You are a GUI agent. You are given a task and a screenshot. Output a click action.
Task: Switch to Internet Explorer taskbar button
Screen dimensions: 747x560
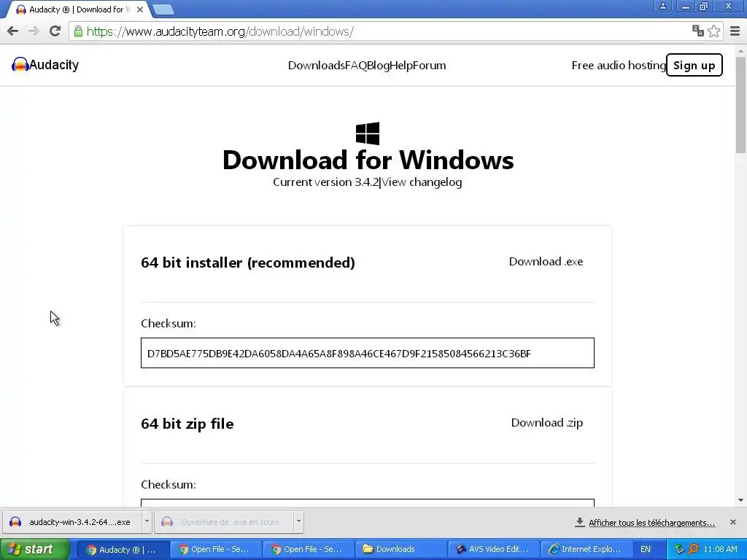tap(587, 550)
